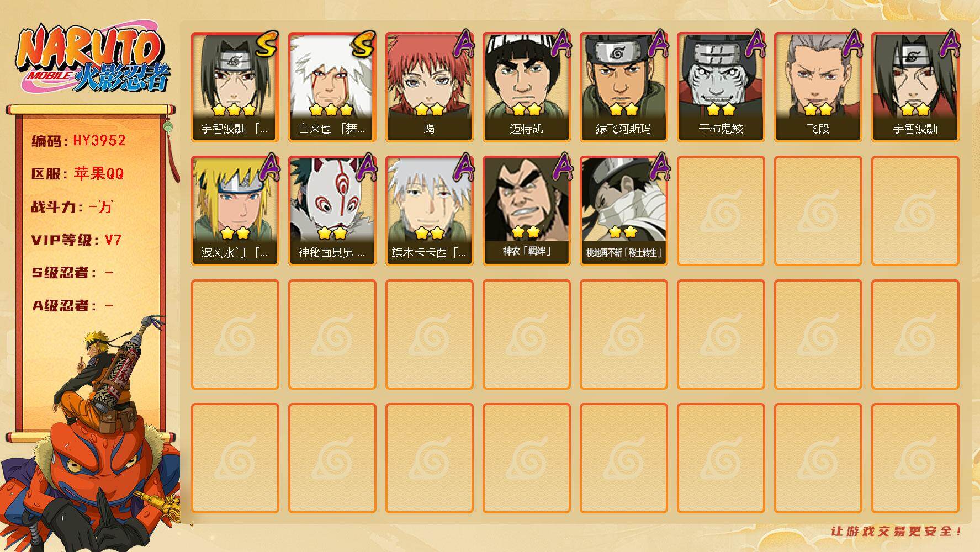Select the 波风水门 ninja card
The width and height of the screenshot is (980, 552).
pos(235,211)
